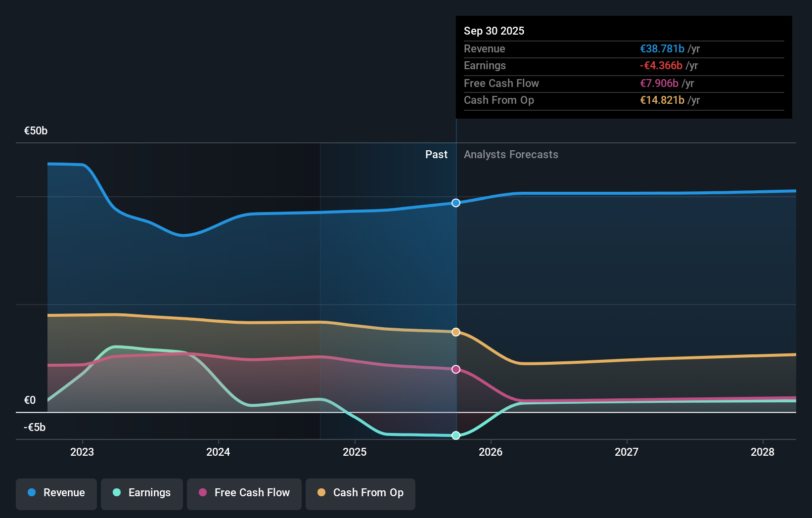The width and height of the screenshot is (812, 518).
Task: Click the 2025 axis label
Action: point(355,452)
